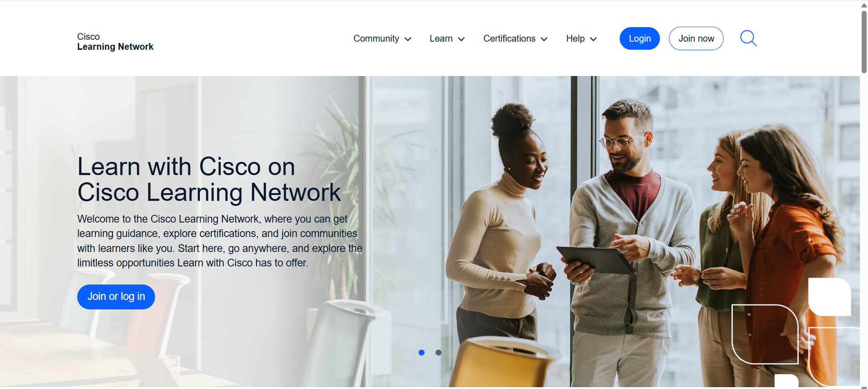
Task: Expand the Certifications dropdown chevron
Action: (544, 39)
